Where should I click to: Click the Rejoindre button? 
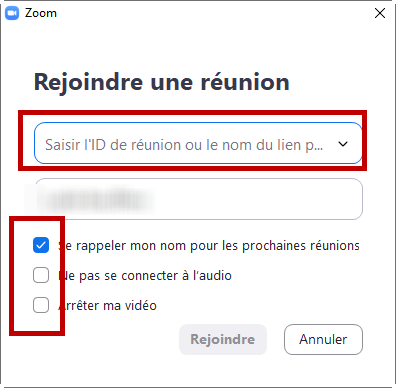(223, 339)
